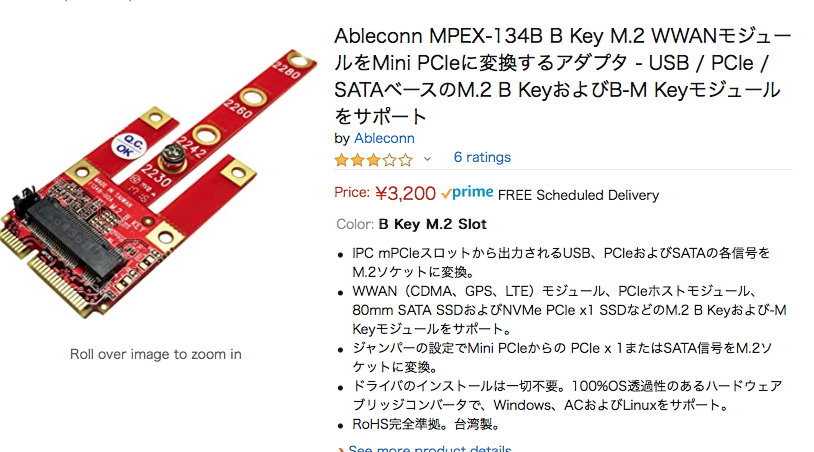Open the 6 ratings link
This screenshot has height=452, width=814.
pos(482,157)
